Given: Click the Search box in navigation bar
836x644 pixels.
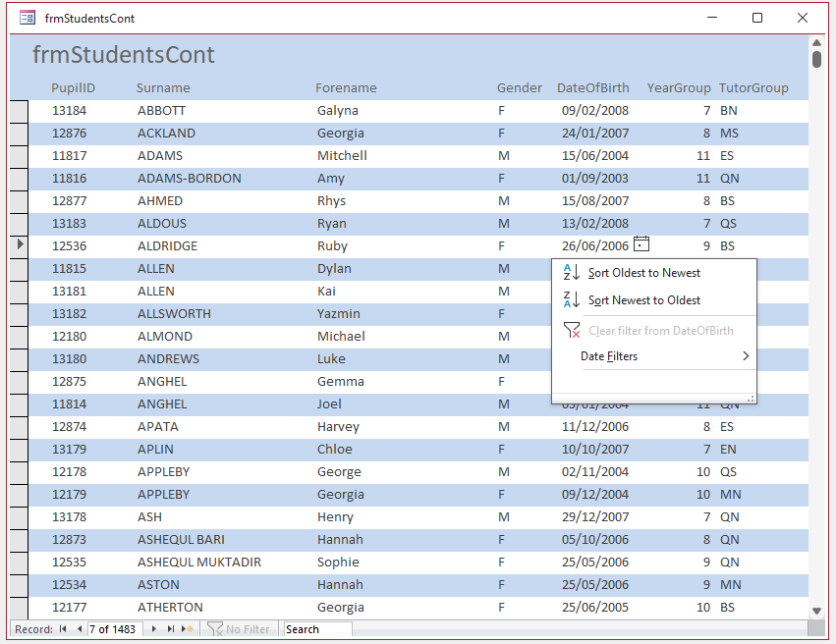Looking at the screenshot, I should point(317,629).
